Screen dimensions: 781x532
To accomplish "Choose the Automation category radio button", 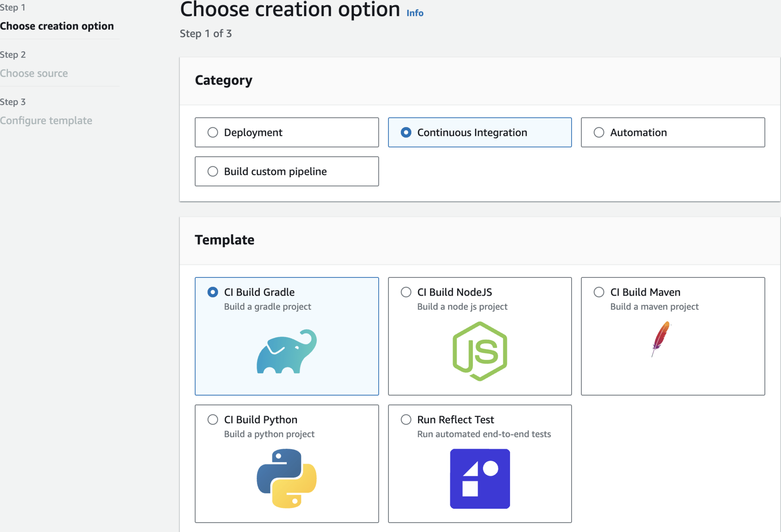I will (x=599, y=132).
